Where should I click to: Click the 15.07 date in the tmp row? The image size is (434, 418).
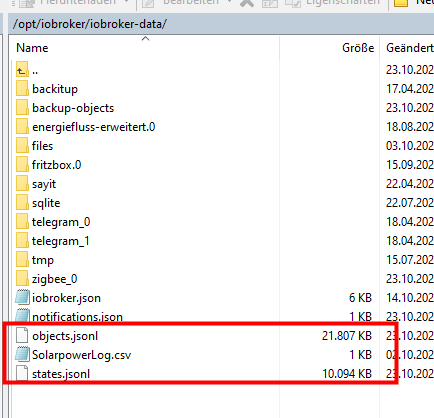(410, 260)
